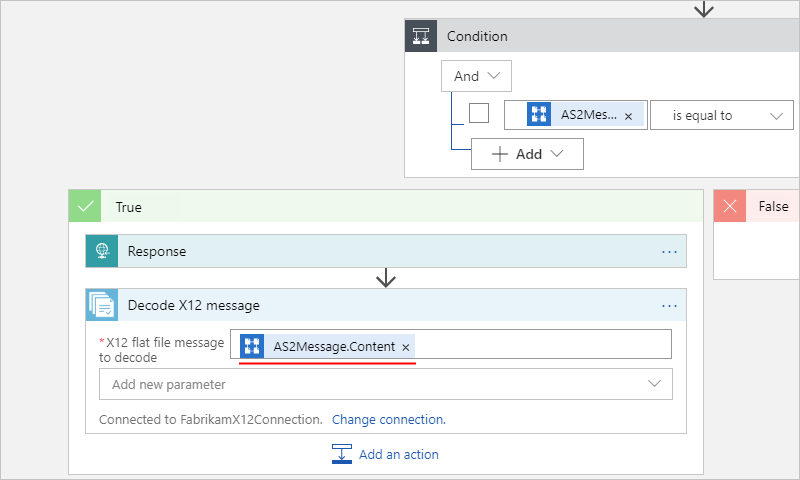Click the red False branch X icon

pyautogui.click(x=730, y=206)
